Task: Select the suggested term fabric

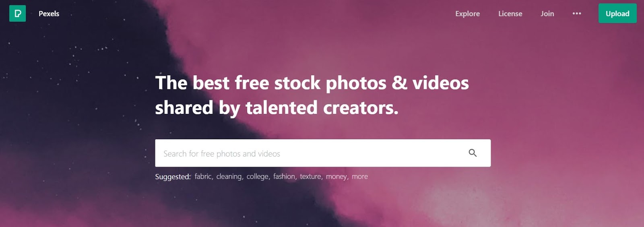Action: pos(204,176)
